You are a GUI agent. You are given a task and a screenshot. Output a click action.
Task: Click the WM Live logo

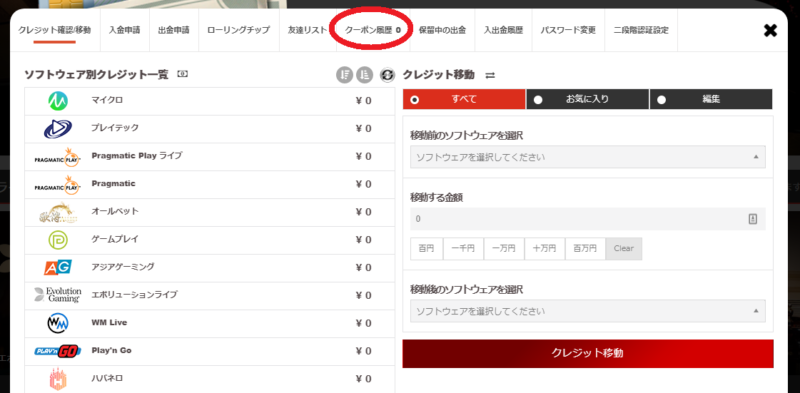coord(58,323)
